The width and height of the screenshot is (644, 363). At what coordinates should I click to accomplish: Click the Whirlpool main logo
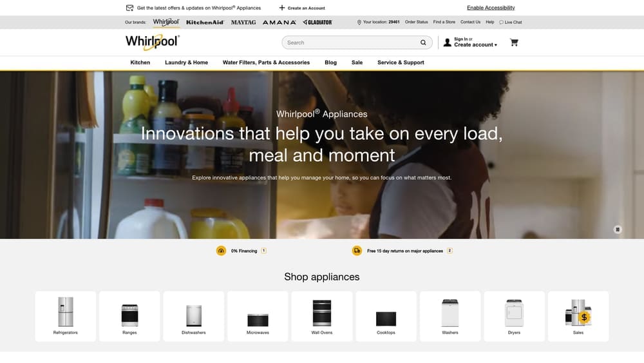tap(152, 42)
